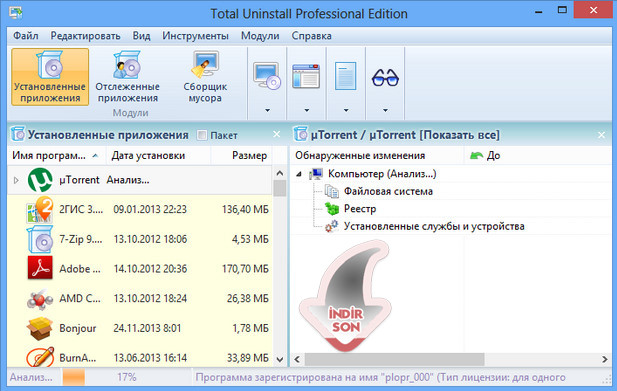The image size is (617, 391).
Task: Open the Справка menu
Action: pos(311,36)
